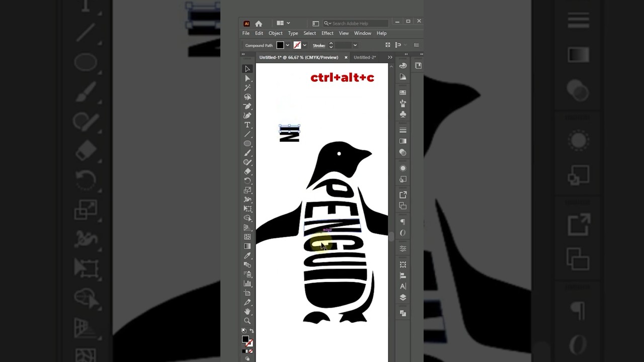Open the Color panel icon
Viewport: 644px width, 362px height.
pyautogui.click(x=403, y=66)
